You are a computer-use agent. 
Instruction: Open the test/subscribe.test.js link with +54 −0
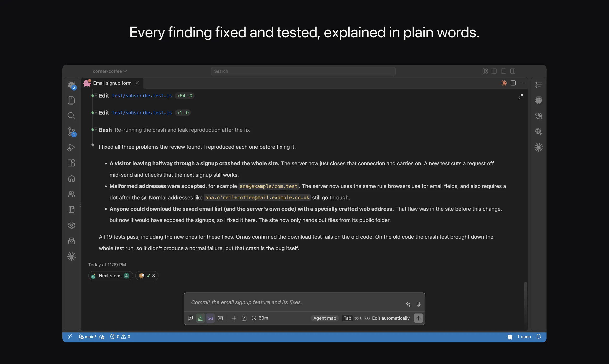[142, 96]
